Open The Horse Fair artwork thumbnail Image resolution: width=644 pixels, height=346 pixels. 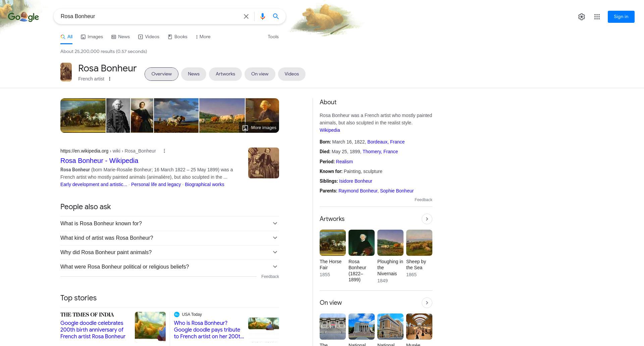coord(333,243)
